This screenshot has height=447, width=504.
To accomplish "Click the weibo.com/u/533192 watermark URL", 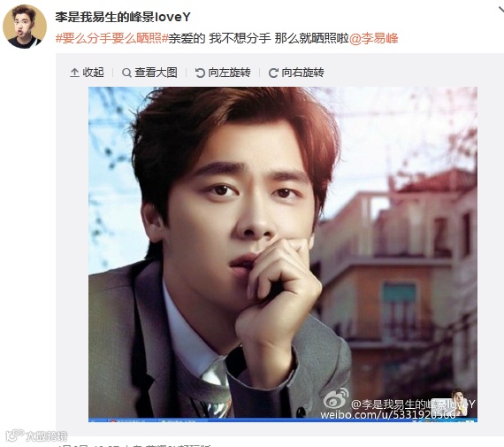I will point(387,414).
